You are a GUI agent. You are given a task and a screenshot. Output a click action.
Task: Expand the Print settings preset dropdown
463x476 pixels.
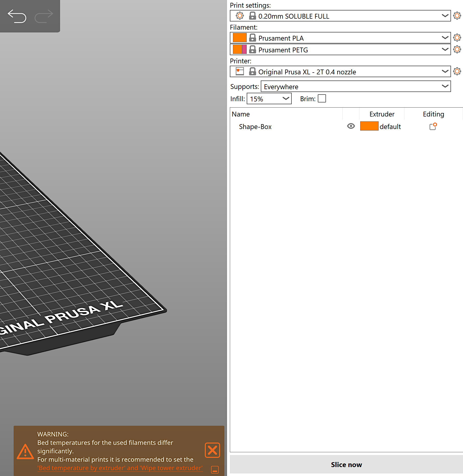pyautogui.click(x=445, y=16)
